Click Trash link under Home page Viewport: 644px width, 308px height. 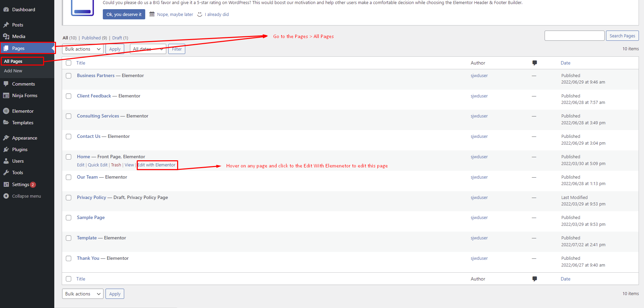(116, 165)
